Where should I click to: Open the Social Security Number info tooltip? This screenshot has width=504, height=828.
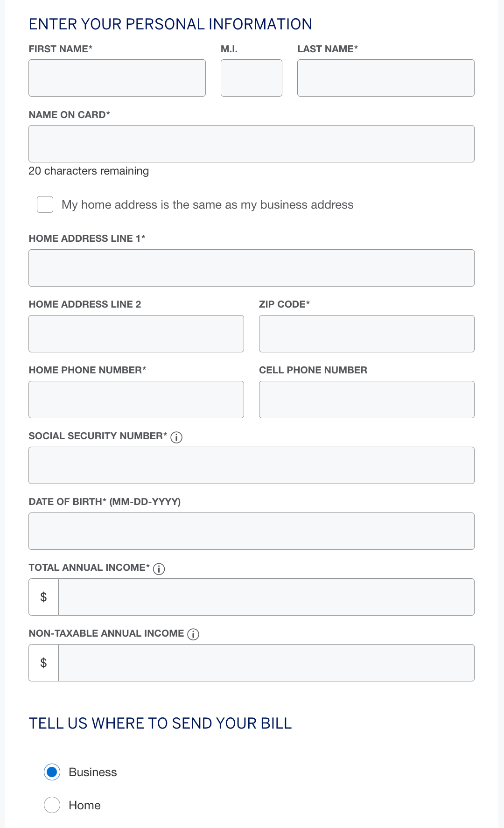click(177, 437)
